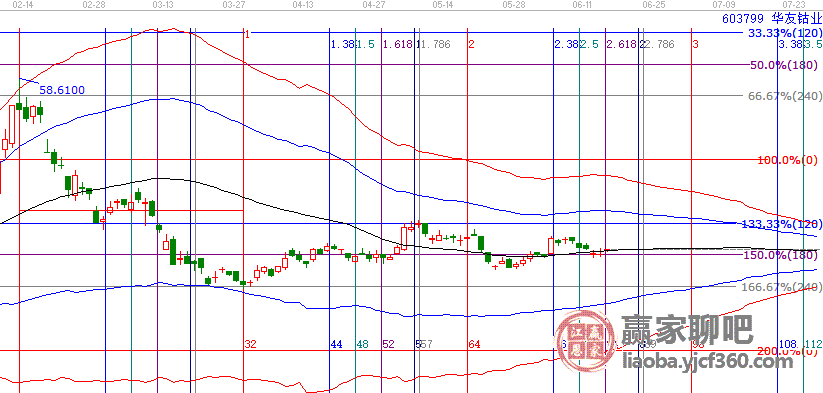This screenshot has width=823, height=393.
Task: Select the 05-14 date marker
Action: pos(442,4)
